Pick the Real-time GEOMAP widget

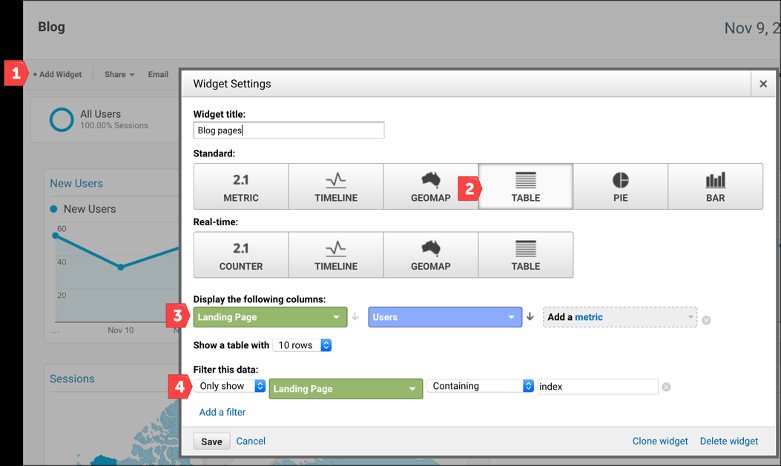point(430,255)
